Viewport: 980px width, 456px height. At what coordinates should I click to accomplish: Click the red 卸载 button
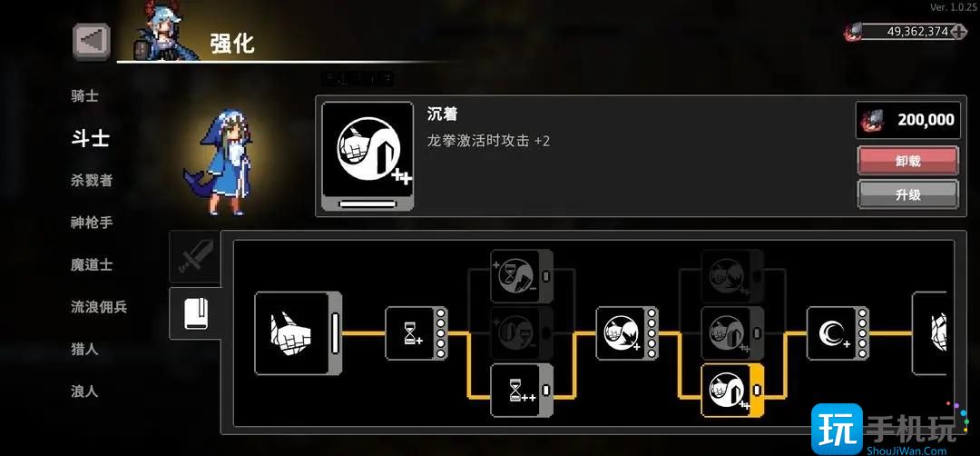tap(907, 161)
